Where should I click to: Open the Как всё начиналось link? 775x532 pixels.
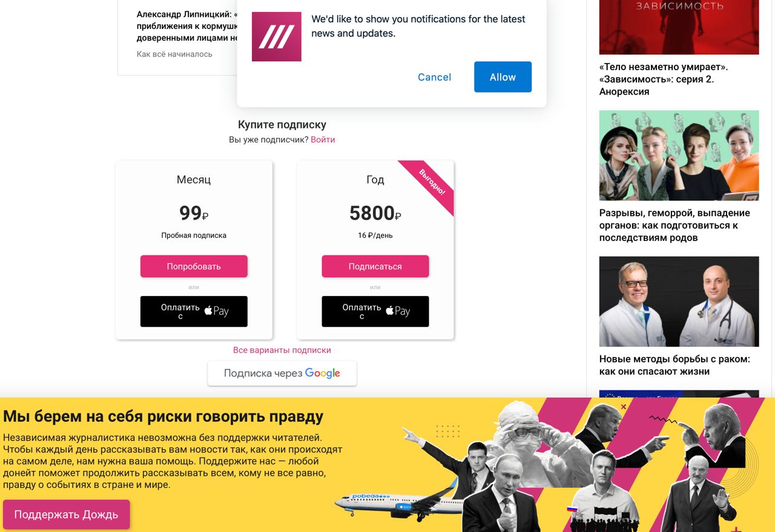click(174, 54)
